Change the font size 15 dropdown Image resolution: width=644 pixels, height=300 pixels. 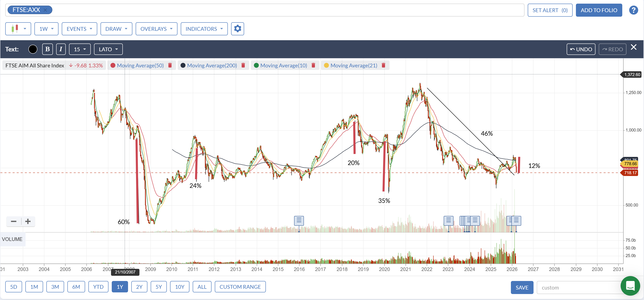pos(80,49)
